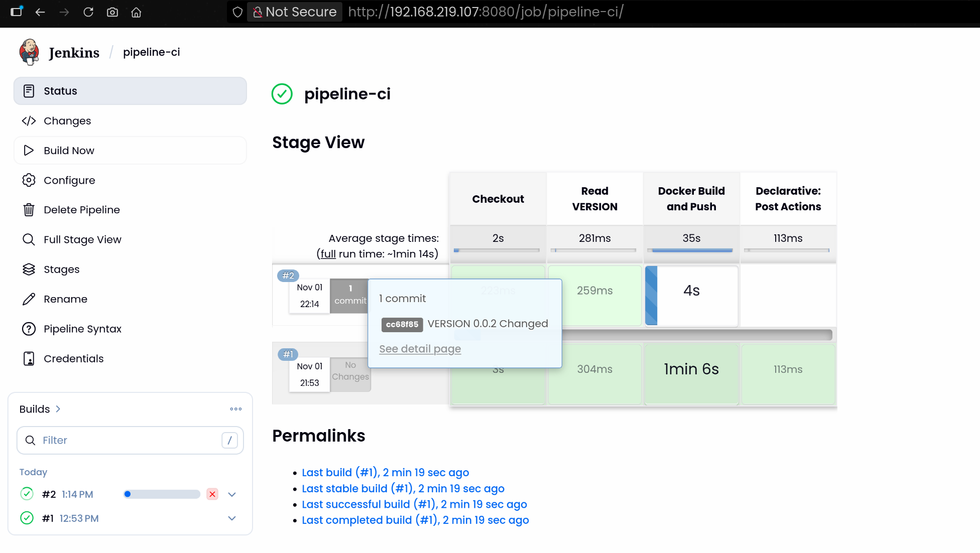Expand the build #1 dropdown chevron

[232, 518]
